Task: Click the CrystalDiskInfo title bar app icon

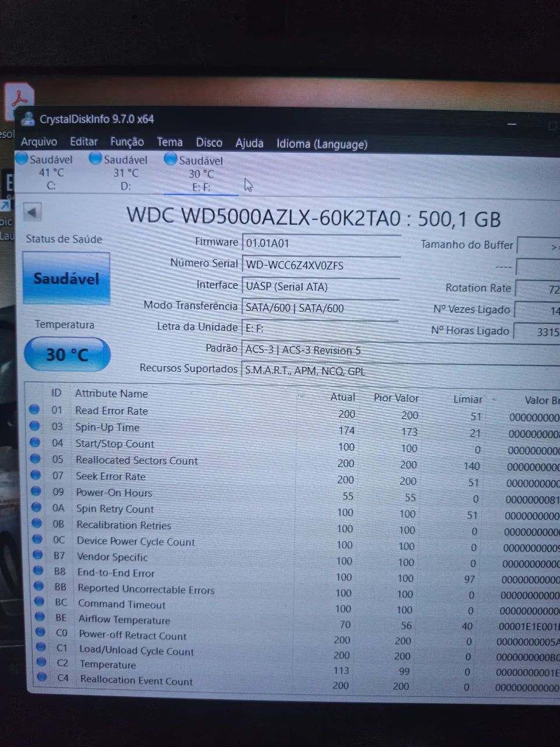Action: click(27, 118)
